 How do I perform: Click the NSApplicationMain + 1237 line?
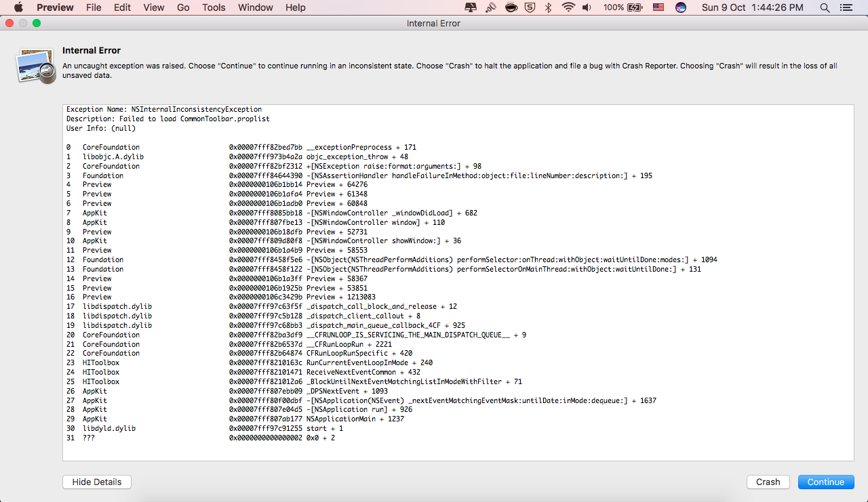[235, 419]
